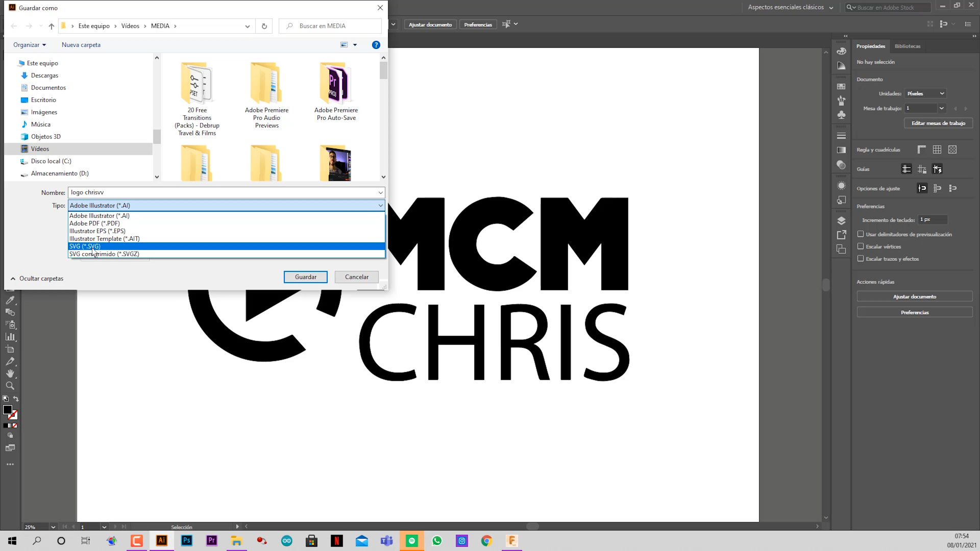This screenshot has height=551, width=980.
Task: Open the Swatches panel icon
Action: pyautogui.click(x=841, y=86)
